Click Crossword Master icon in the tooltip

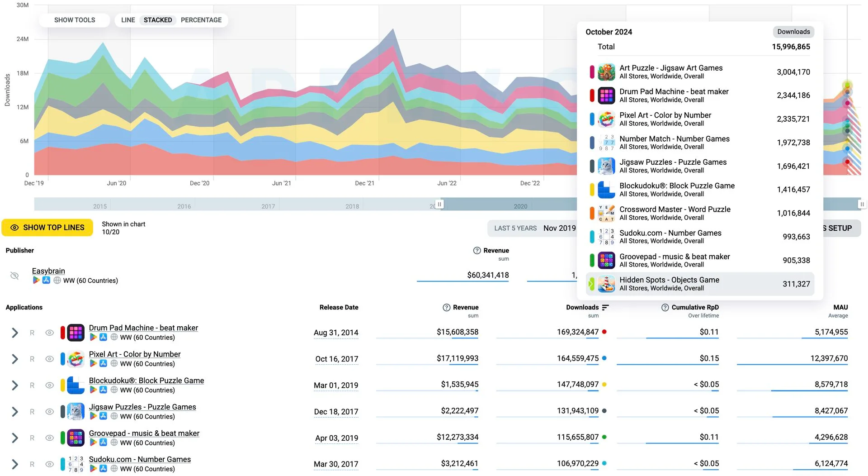tap(606, 213)
